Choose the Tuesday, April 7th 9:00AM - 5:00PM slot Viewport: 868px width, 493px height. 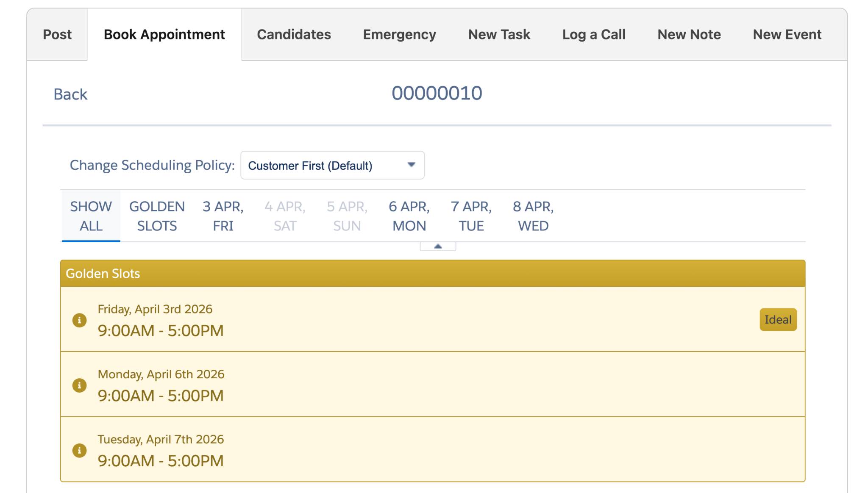433,450
